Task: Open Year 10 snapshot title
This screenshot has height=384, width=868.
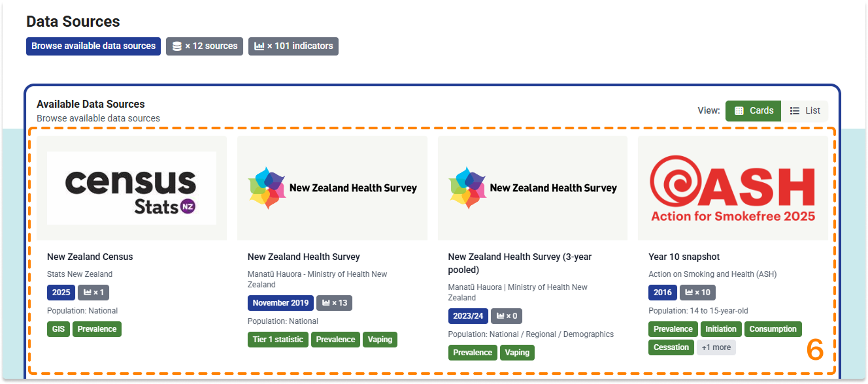Action: pos(684,257)
